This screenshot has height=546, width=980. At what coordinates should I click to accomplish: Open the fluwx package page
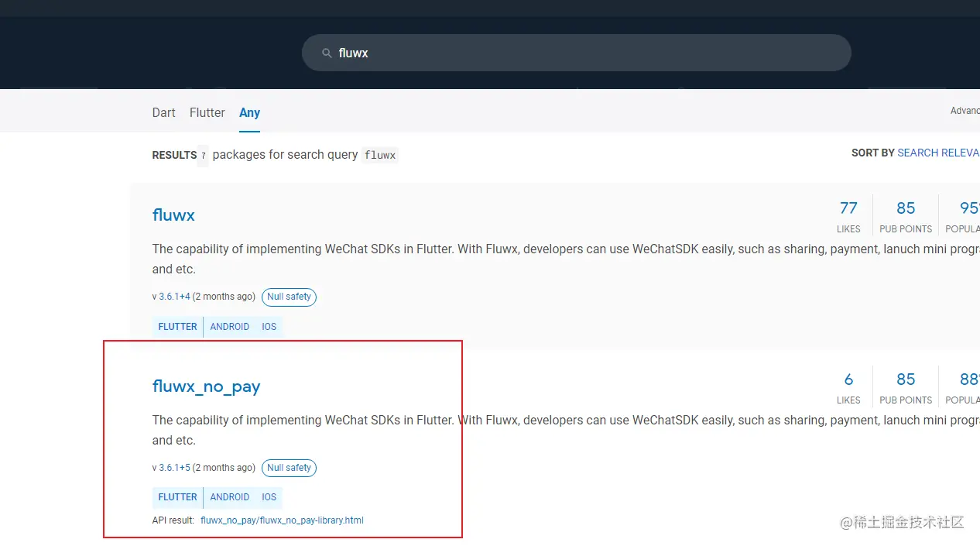[x=173, y=215]
